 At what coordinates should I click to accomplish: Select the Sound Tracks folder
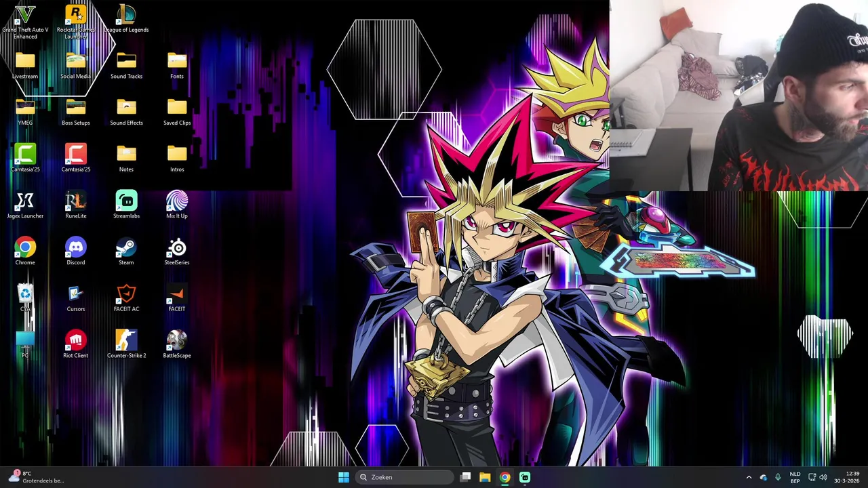[126, 66]
